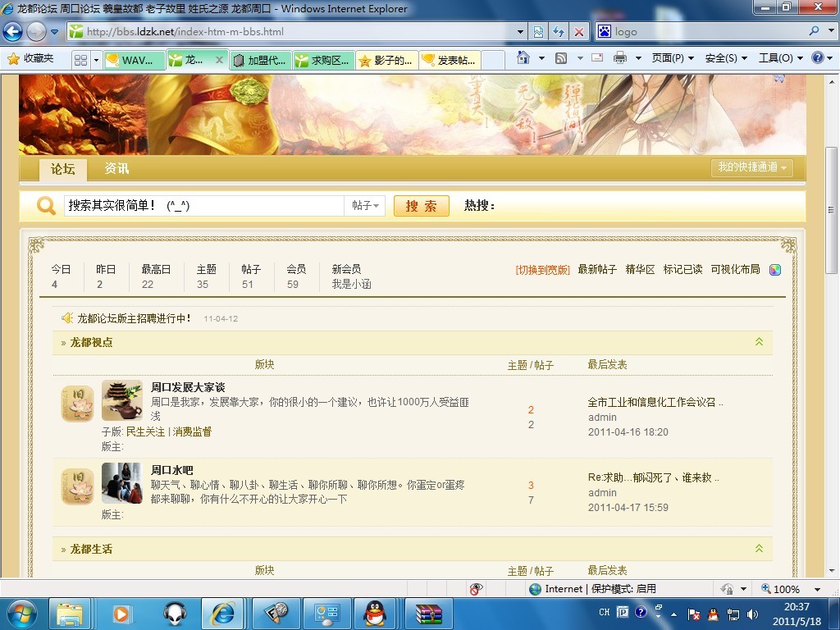This screenshot has width=840, height=630.
Task: Open the 周口水吧 forum title link
Action: click(x=171, y=470)
